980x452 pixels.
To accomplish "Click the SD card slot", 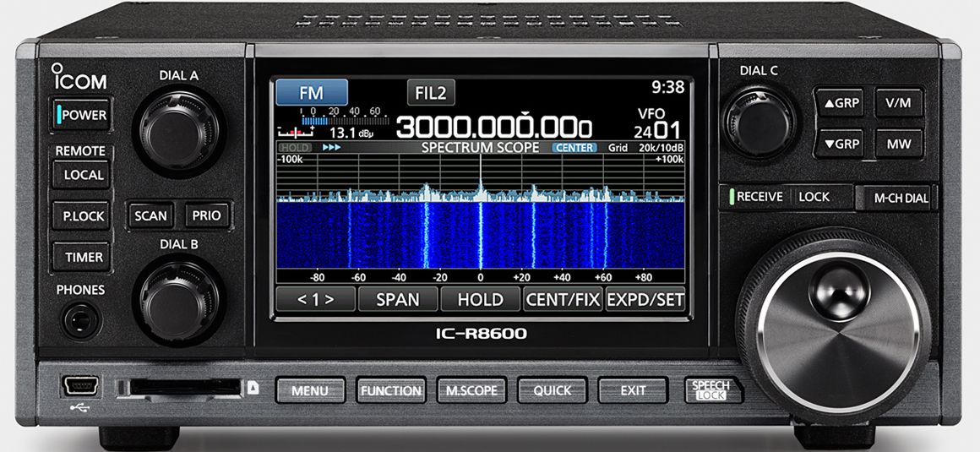I will click(x=185, y=388).
